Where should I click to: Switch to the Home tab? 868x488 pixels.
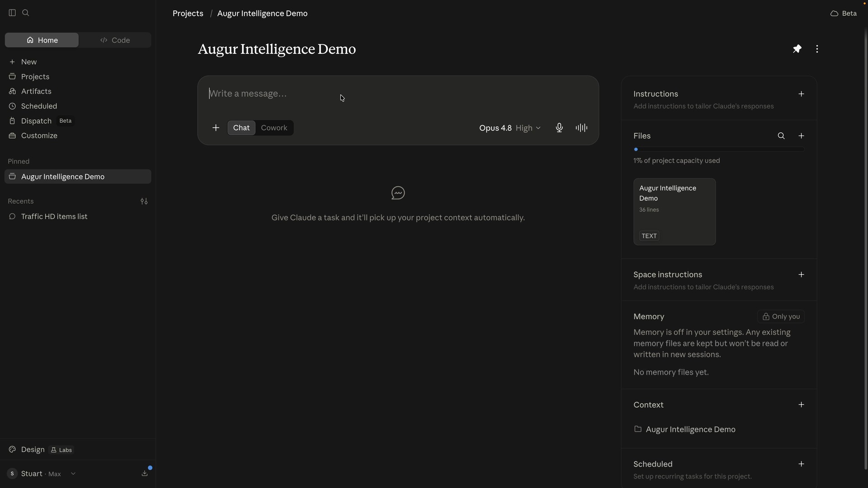click(x=42, y=40)
